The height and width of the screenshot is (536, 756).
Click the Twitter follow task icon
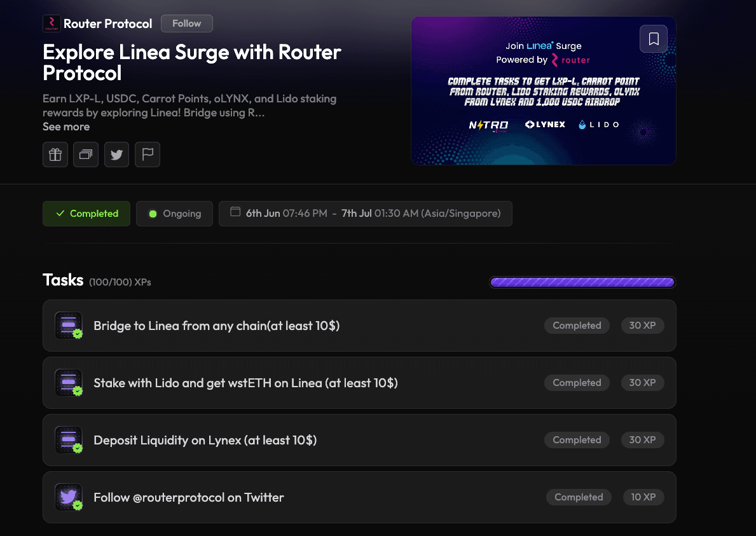coord(69,497)
